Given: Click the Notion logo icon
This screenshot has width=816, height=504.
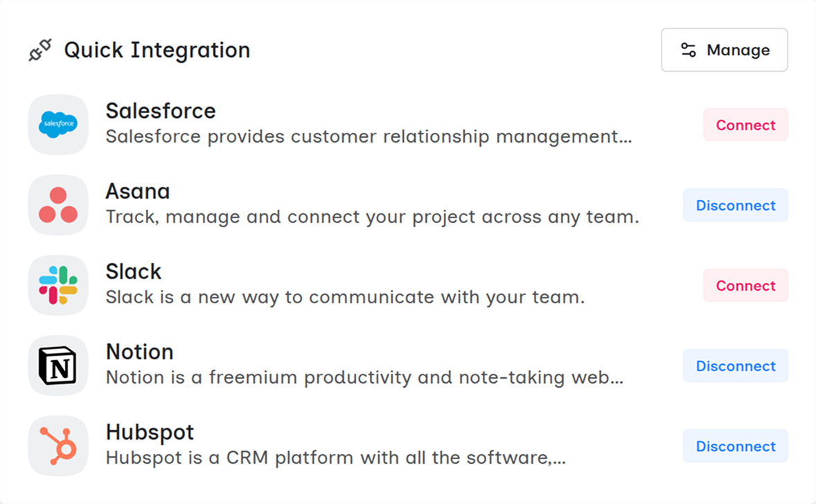Looking at the screenshot, I should 58,366.
